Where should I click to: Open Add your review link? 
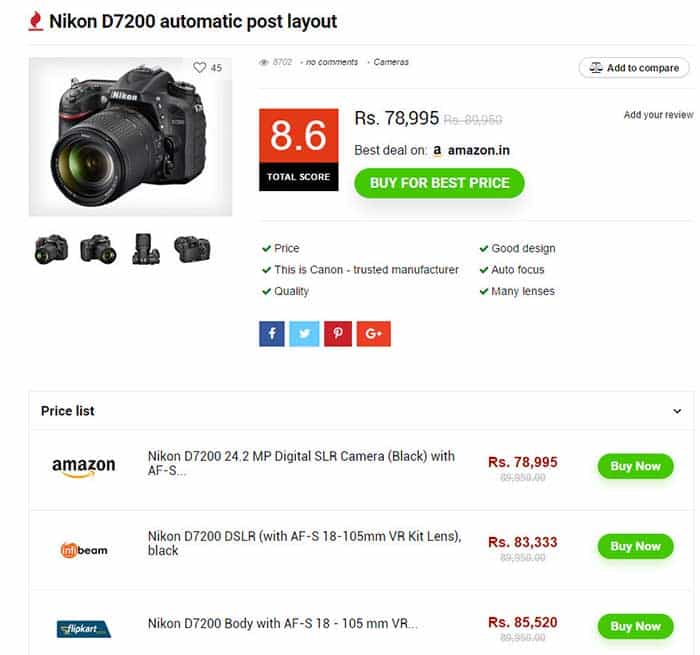(658, 115)
